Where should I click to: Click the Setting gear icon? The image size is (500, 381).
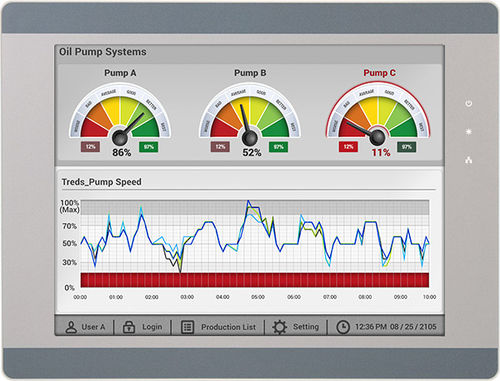[x=279, y=327]
